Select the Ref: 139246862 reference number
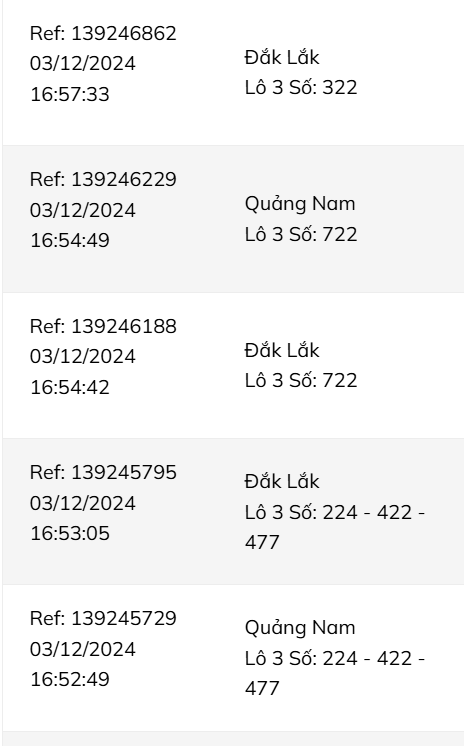 [103, 33]
